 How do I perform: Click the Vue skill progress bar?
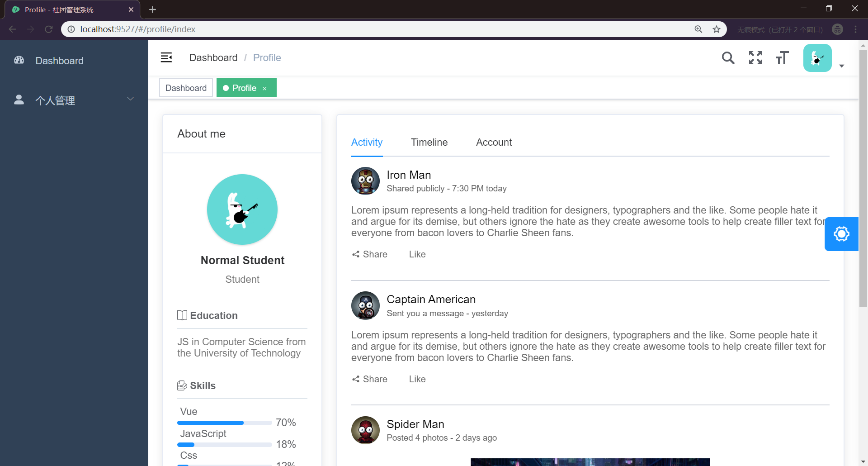pyautogui.click(x=224, y=423)
